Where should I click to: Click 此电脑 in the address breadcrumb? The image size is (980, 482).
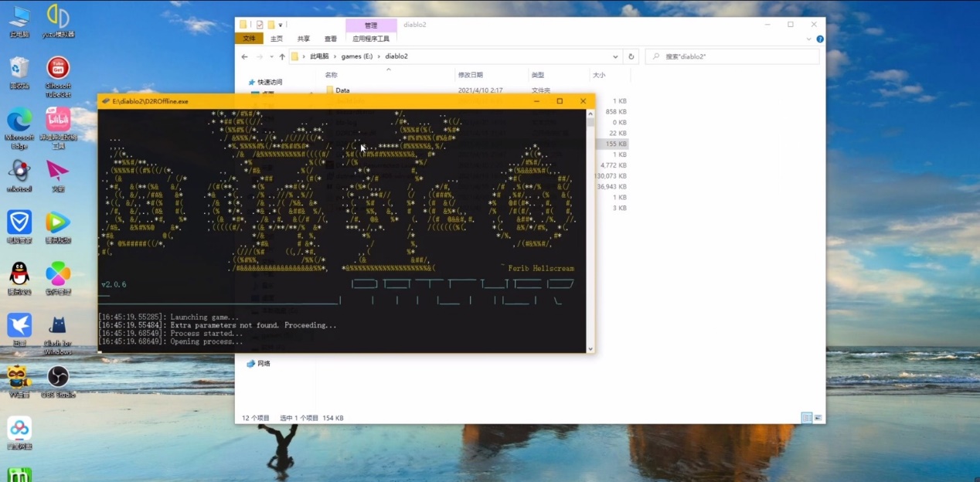point(319,56)
